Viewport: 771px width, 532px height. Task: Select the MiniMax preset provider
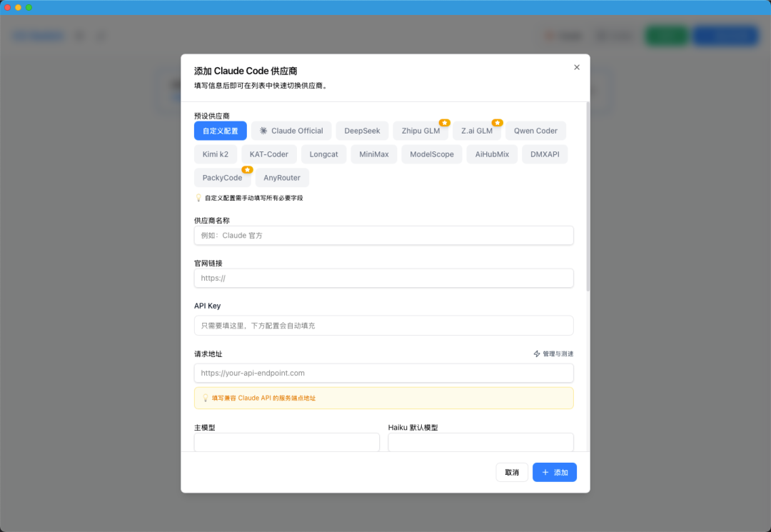pos(373,154)
